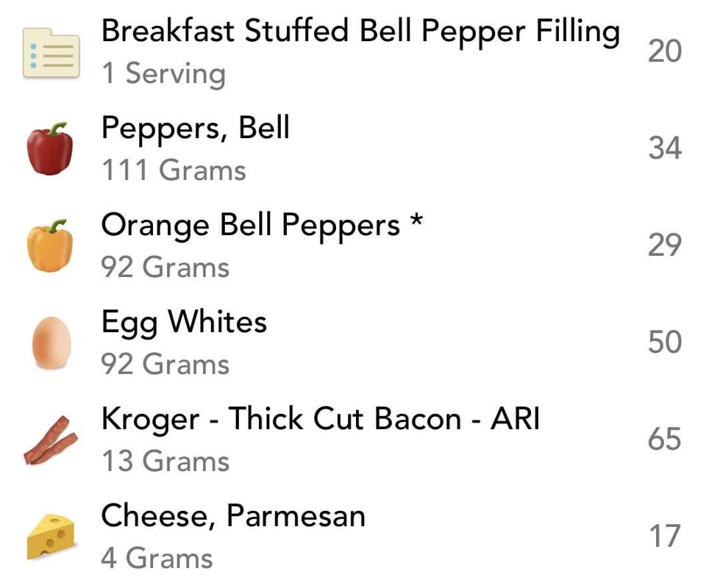This screenshot has height=588, width=706.
Task: Open the Egg Whites entry
Action: tap(184, 323)
